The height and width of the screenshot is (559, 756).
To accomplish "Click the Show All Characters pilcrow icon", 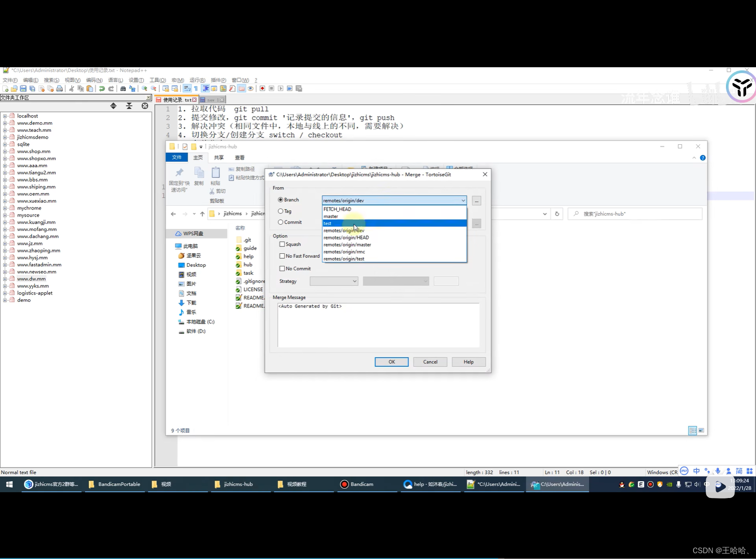I will (196, 89).
